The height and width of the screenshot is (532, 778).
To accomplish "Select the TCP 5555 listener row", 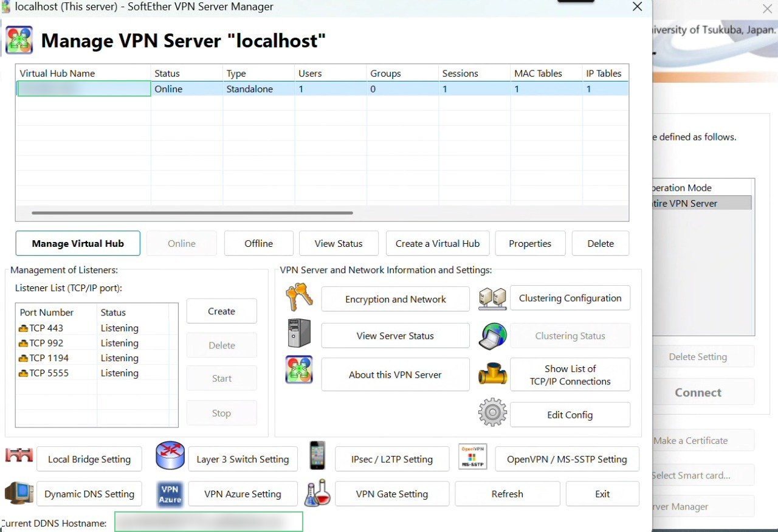I will tap(97, 373).
